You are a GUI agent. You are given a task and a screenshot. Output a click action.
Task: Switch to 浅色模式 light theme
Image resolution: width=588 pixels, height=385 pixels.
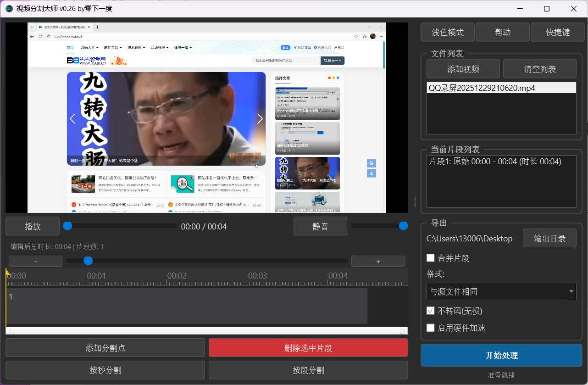447,32
